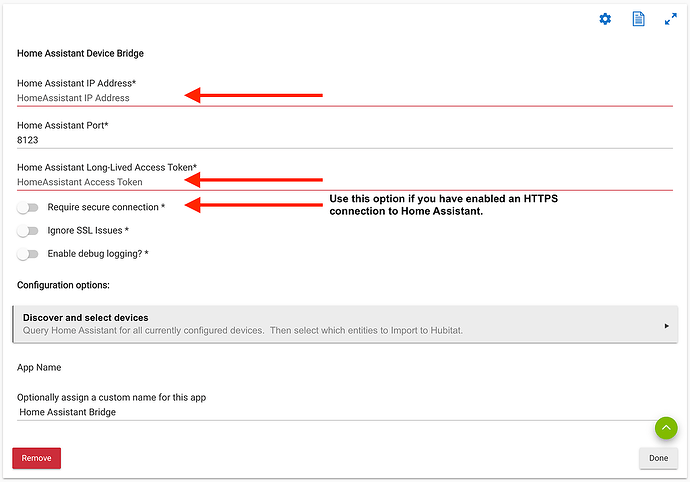The width and height of the screenshot is (690, 482).
Task: Click Optionally assign a custom name text
Action: point(111,397)
